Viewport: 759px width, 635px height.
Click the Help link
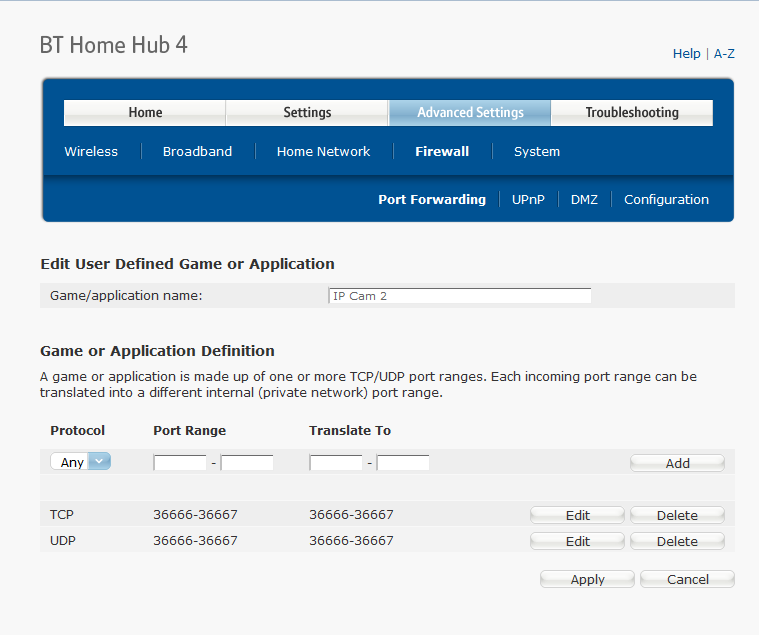pyautogui.click(x=686, y=54)
